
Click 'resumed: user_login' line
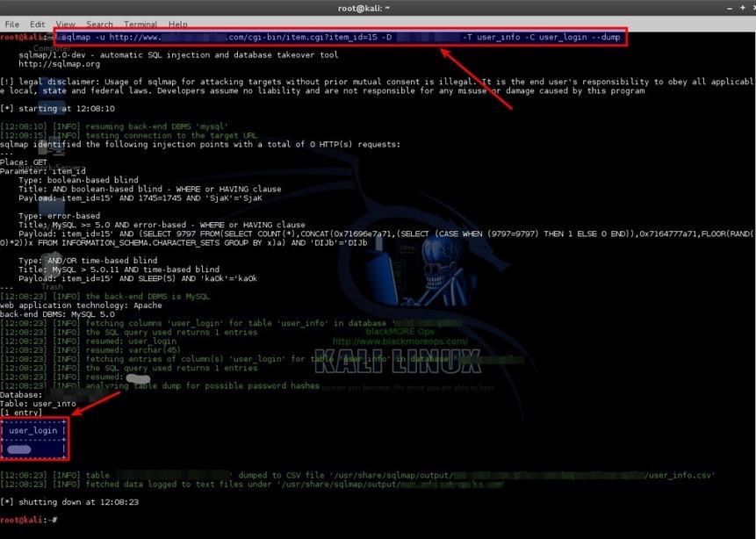88,341
